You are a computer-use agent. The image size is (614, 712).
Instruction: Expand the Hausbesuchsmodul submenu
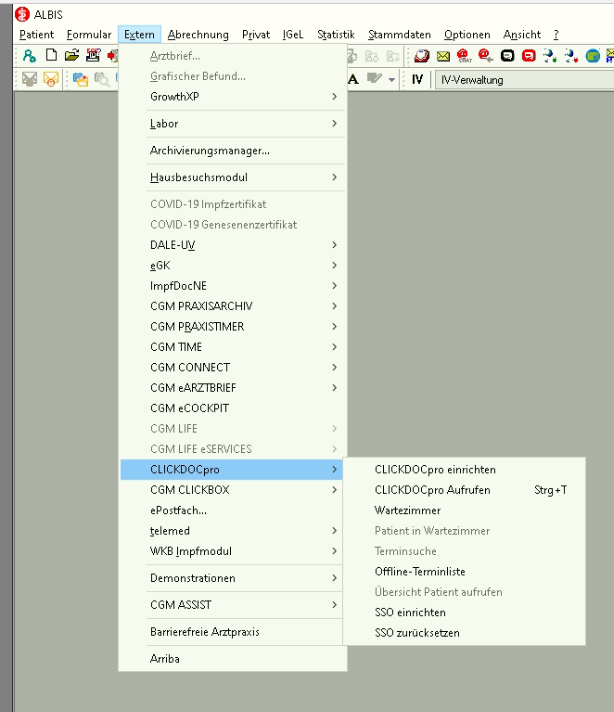pyautogui.click(x=233, y=177)
